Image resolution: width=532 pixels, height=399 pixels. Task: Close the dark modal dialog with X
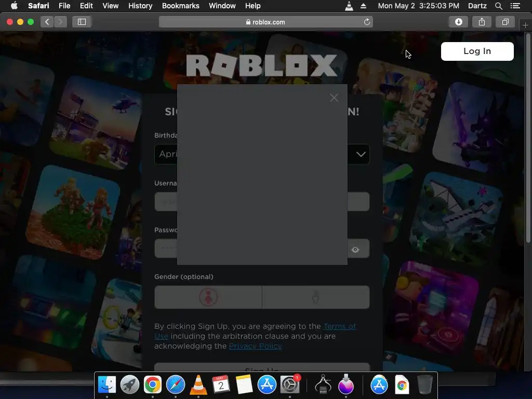click(x=334, y=98)
